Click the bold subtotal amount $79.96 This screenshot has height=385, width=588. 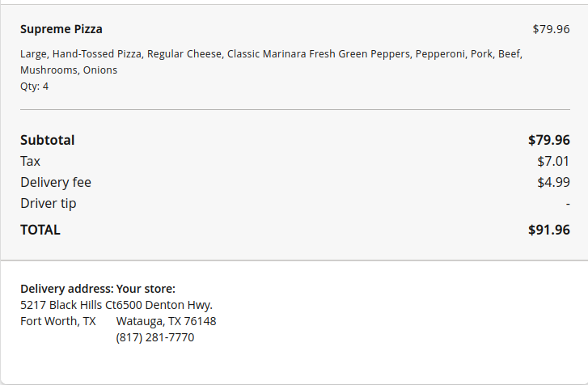click(x=548, y=140)
